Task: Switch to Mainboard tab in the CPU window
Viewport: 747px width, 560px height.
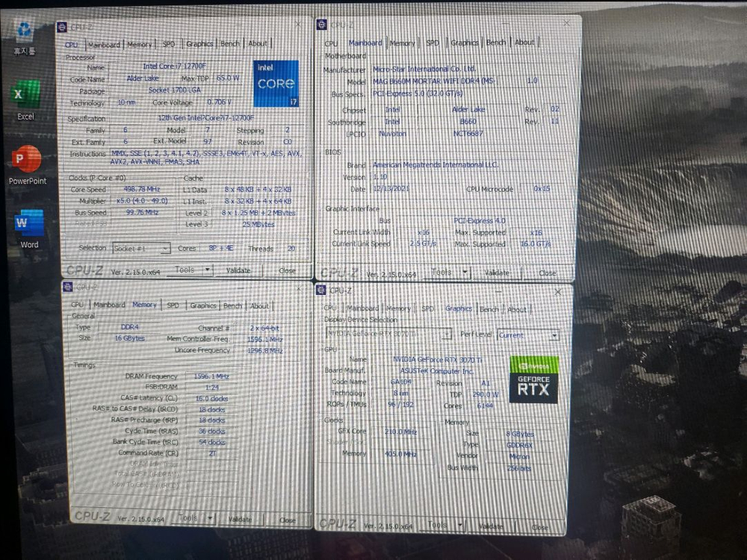Action: coord(104,45)
